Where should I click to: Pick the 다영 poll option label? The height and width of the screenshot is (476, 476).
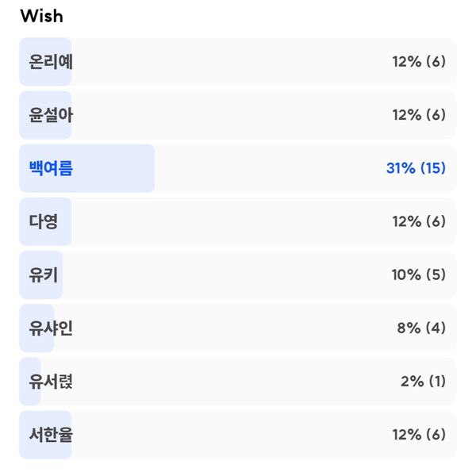tap(43, 221)
